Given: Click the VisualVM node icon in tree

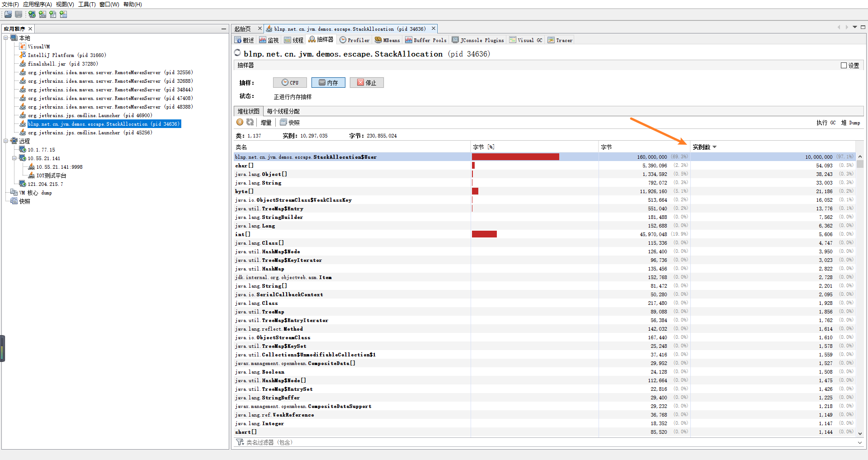Looking at the screenshot, I should tap(23, 47).
